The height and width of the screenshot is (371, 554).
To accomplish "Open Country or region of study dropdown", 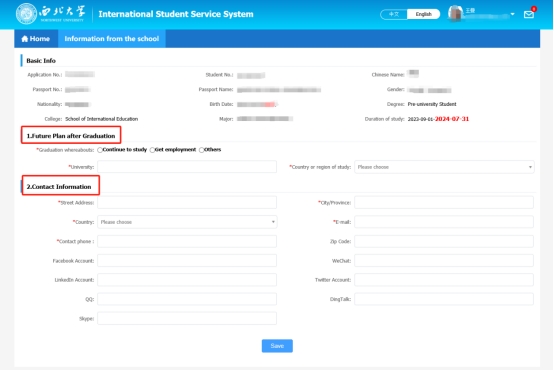I will coord(444,167).
